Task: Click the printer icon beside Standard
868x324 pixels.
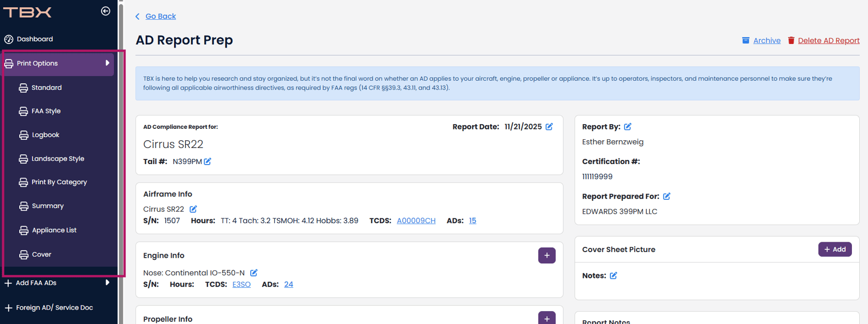Action: (x=23, y=88)
